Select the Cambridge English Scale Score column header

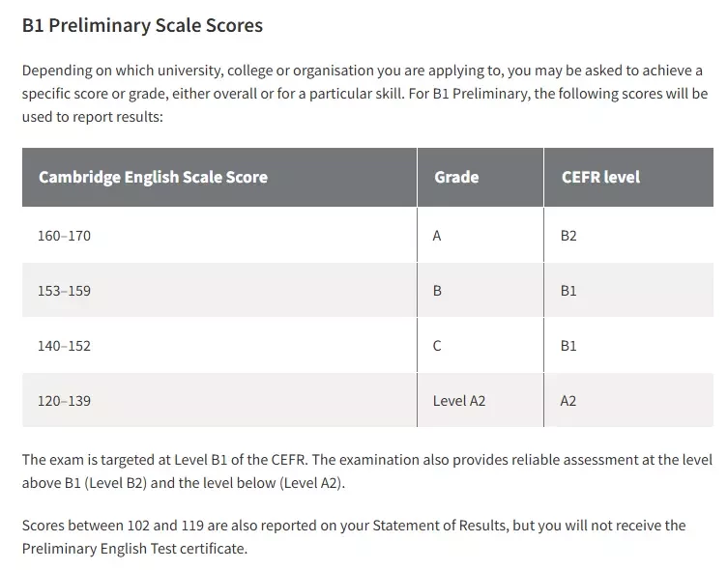pos(219,177)
